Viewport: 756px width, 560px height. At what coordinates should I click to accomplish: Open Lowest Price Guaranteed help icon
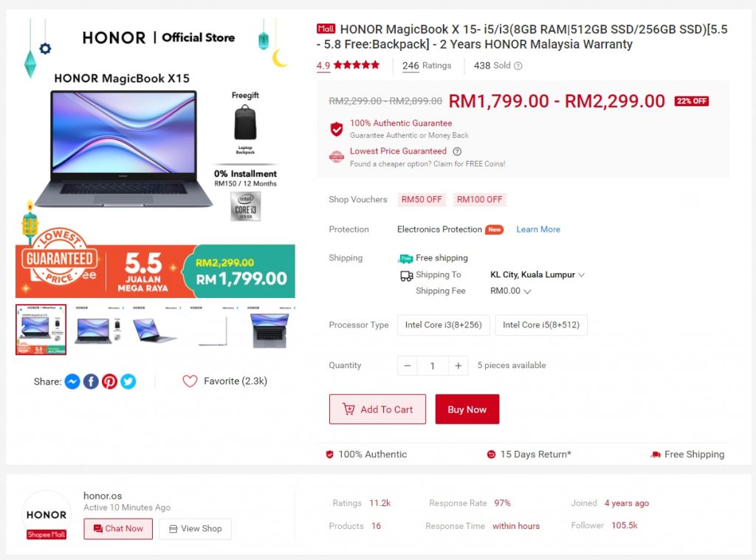(457, 151)
